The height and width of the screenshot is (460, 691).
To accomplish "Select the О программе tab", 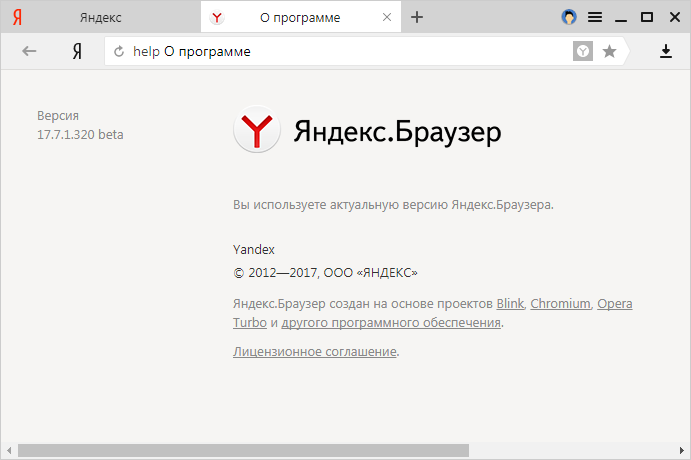I will click(301, 17).
